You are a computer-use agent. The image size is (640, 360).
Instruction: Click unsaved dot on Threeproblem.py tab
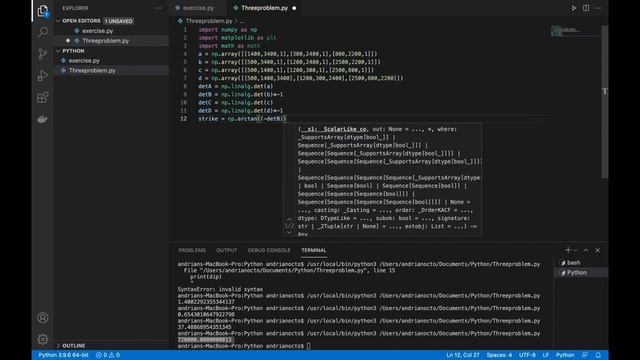pos(294,8)
